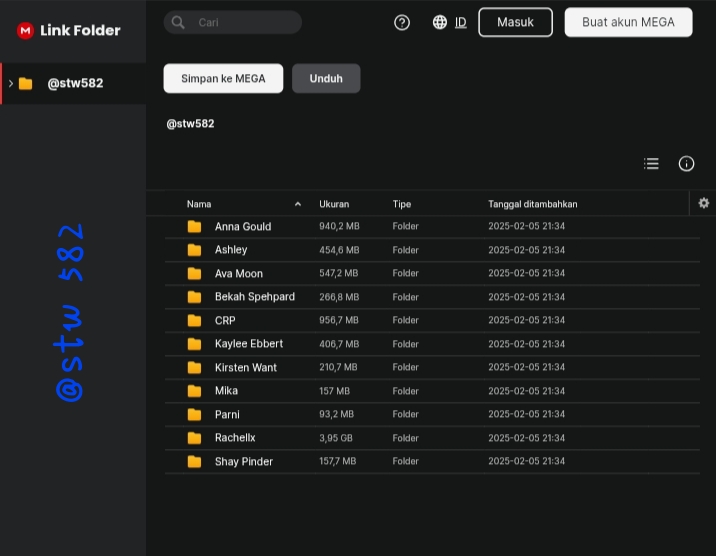This screenshot has width=716, height=556.
Task: Click the Kirsten Want folder icon
Action: [194, 367]
